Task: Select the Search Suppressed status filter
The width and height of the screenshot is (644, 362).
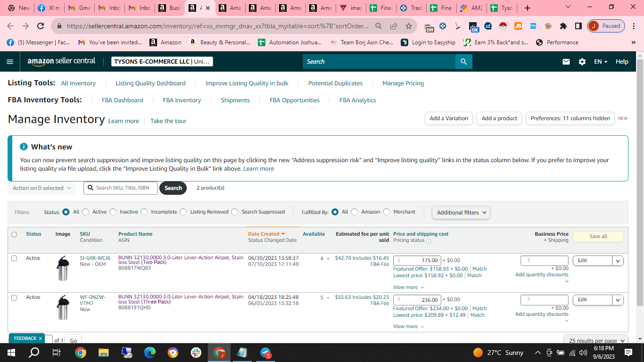Action: (x=235, y=212)
